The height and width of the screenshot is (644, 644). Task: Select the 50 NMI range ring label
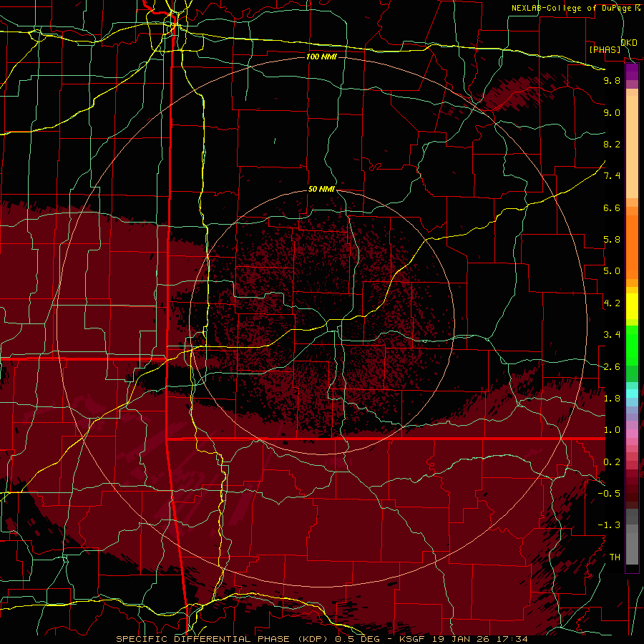coord(321,189)
